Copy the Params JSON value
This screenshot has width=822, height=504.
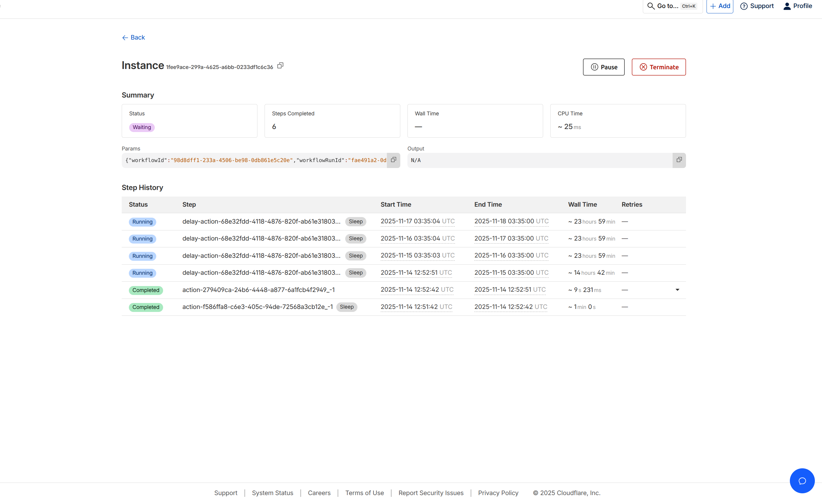coord(393,160)
